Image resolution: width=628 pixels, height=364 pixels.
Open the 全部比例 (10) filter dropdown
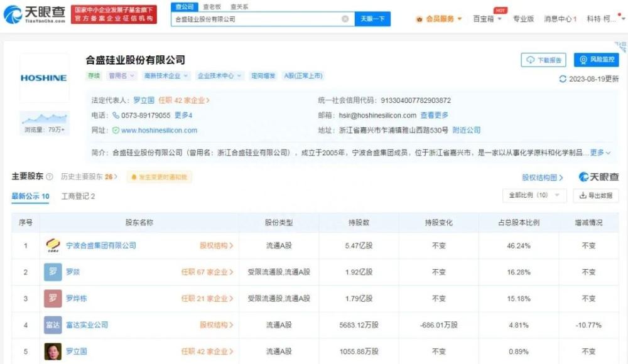pyautogui.click(x=534, y=195)
